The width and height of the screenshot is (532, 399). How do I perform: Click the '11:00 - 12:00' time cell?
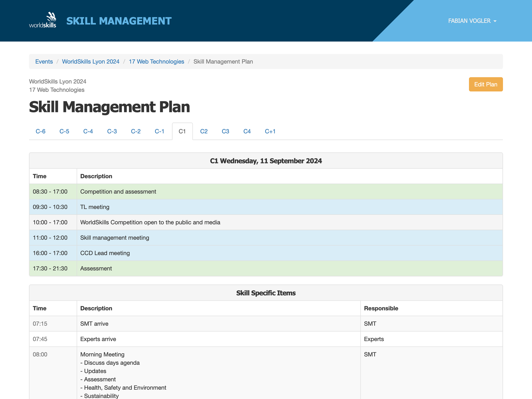(x=53, y=238)
